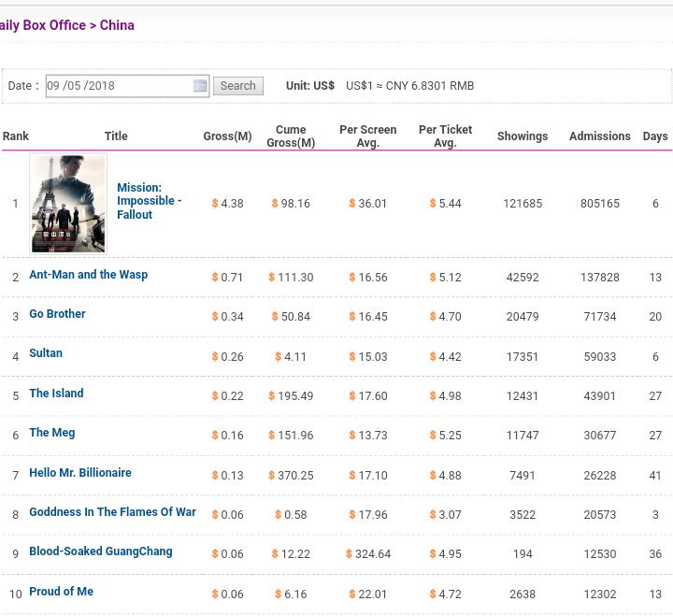Click the Admissions column header
This screenshot has width=673, height=616.
599,136
